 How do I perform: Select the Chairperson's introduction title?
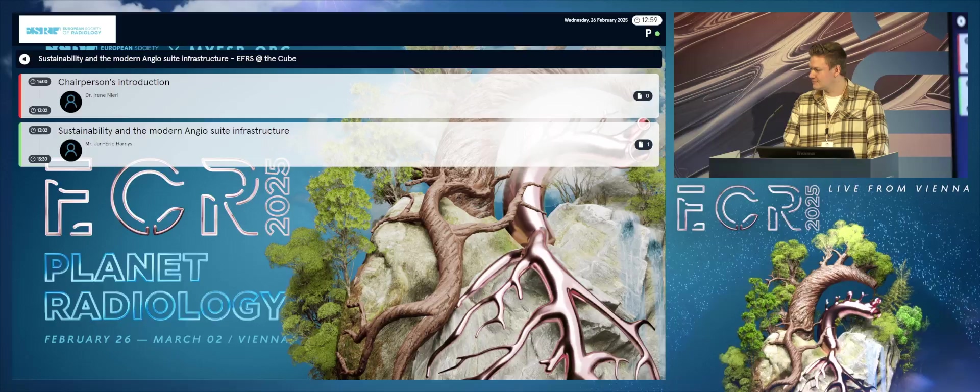(114, 82)
